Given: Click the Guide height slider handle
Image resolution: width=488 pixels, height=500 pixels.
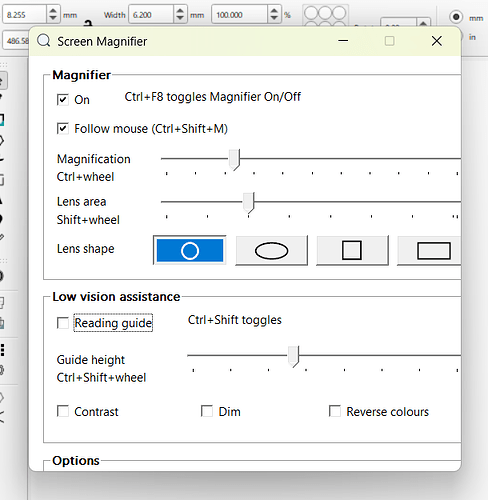Looking at the screenshot, I should point(293,356).
